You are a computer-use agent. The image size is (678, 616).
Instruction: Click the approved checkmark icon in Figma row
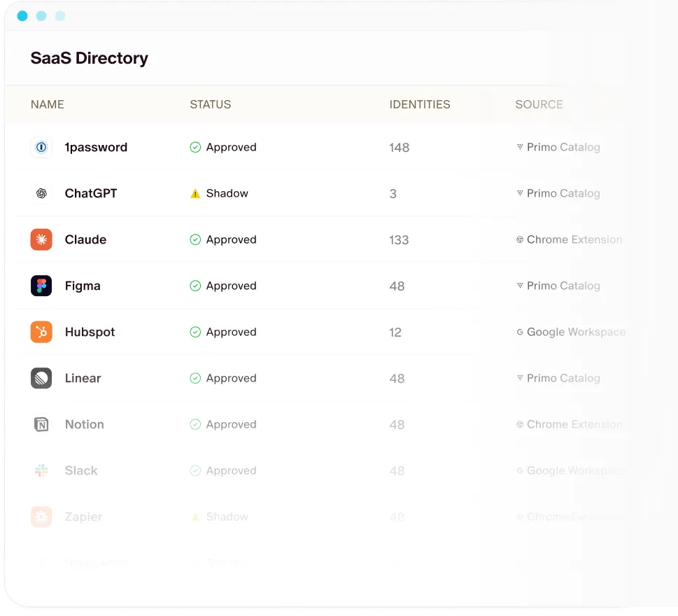[195, 286]
